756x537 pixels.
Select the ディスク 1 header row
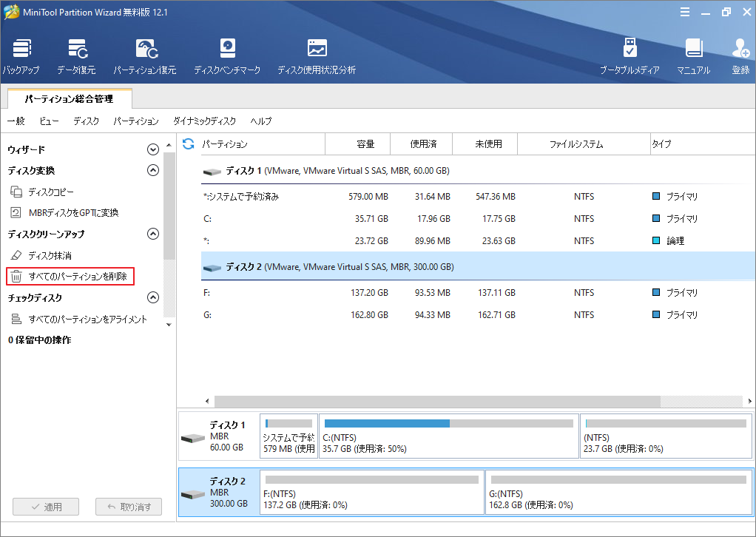[478, 171]
